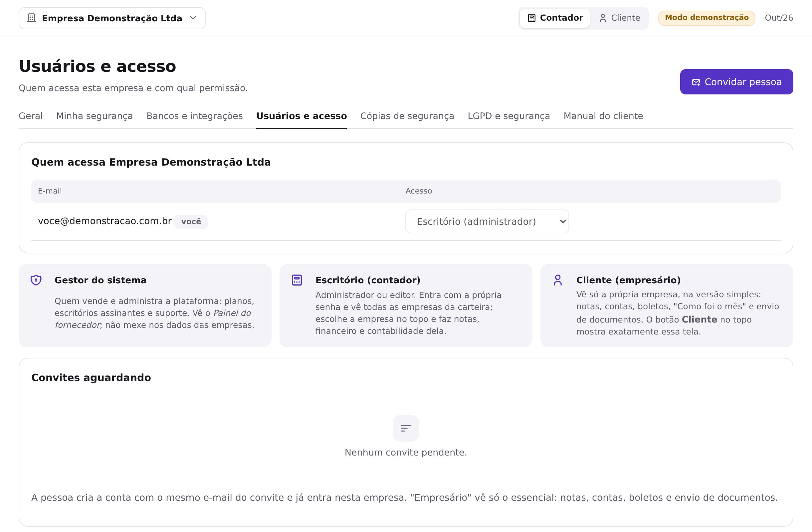Click the person icon in the Cliente toggle
812x532 pixels.
click(603, 18)
